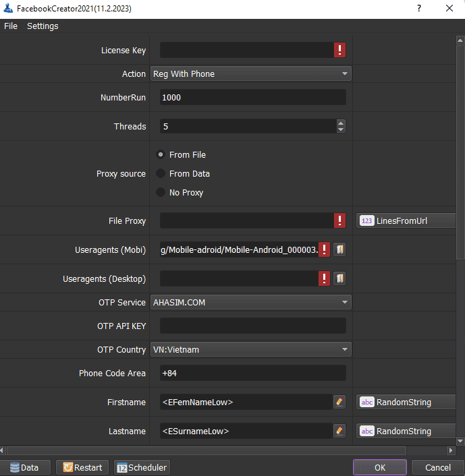Click the Lastname input field
This screenshot has width=465, height=476.
pos(246,431)
